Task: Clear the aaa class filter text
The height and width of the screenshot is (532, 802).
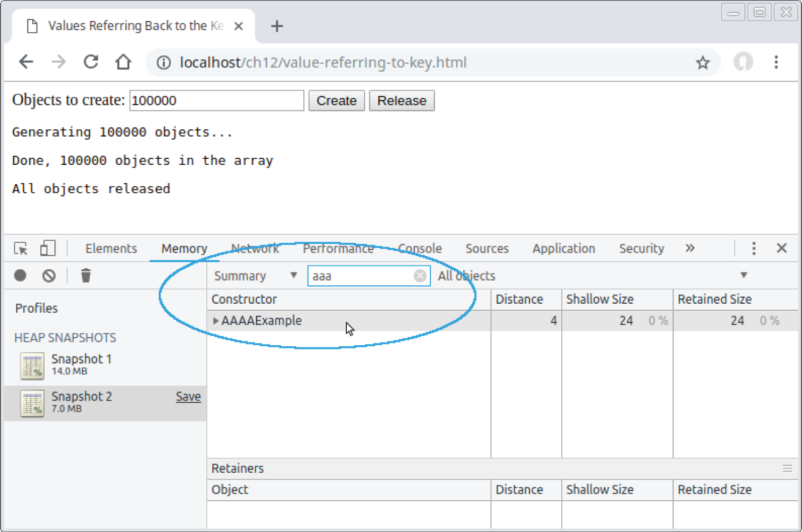Action: pos(420,275)
